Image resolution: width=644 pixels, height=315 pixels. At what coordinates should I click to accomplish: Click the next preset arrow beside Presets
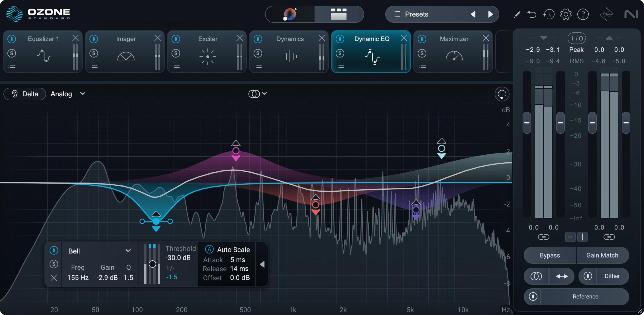[491, 14]
